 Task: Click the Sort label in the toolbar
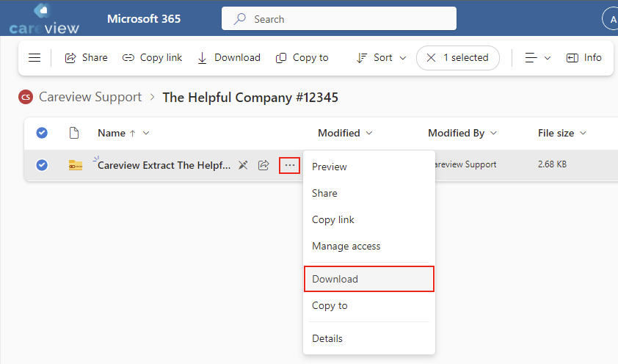[x=382, y=57]
